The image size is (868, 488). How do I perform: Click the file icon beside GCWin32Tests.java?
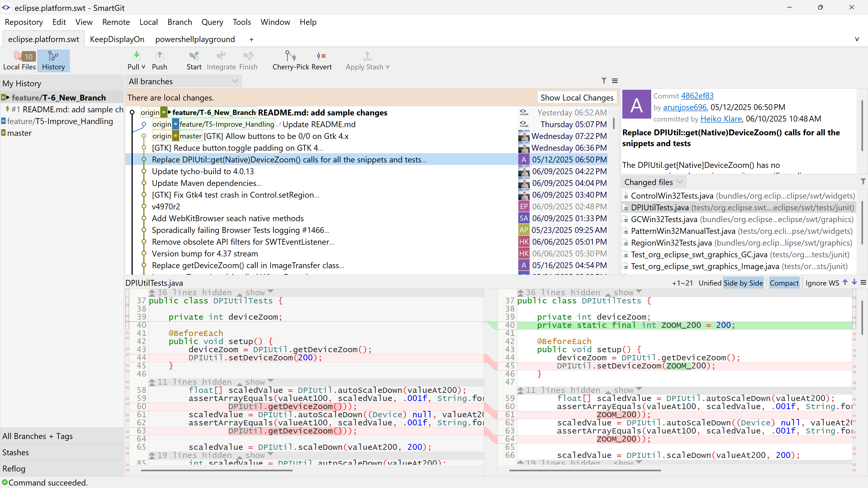click(625, 220)
